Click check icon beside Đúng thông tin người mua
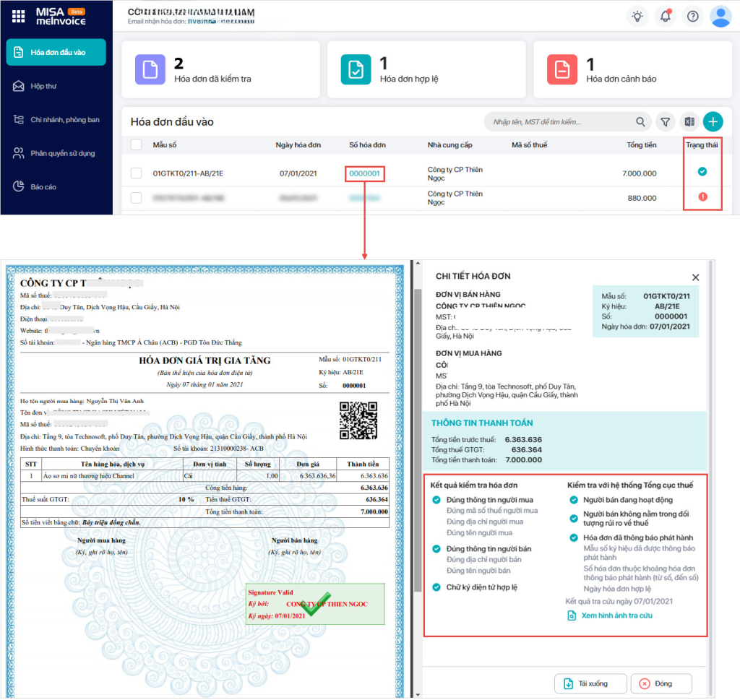The width and height of the screenshot is (740, 700). 436,500
